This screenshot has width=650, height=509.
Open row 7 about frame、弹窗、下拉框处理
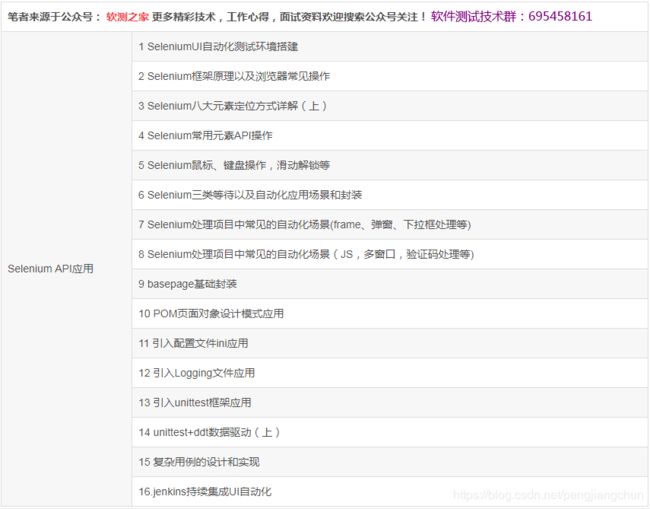[390, 225]
